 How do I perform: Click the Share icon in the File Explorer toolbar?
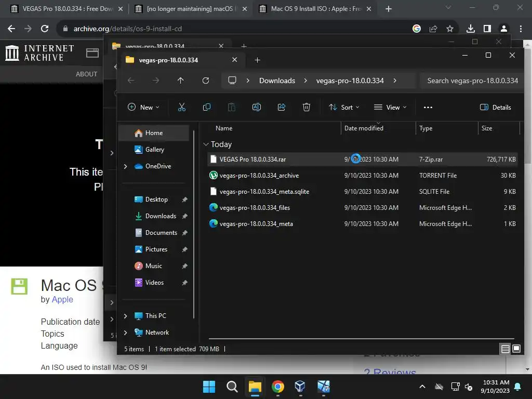coord(282,107)
